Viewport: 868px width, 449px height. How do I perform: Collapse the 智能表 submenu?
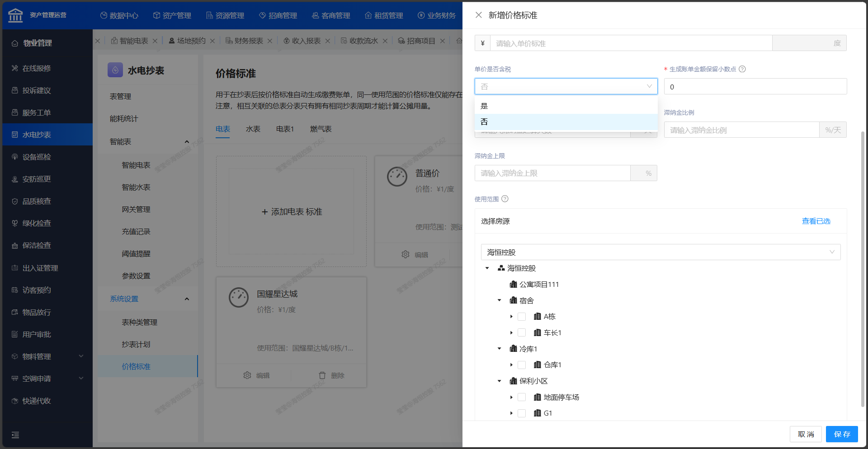187,142
